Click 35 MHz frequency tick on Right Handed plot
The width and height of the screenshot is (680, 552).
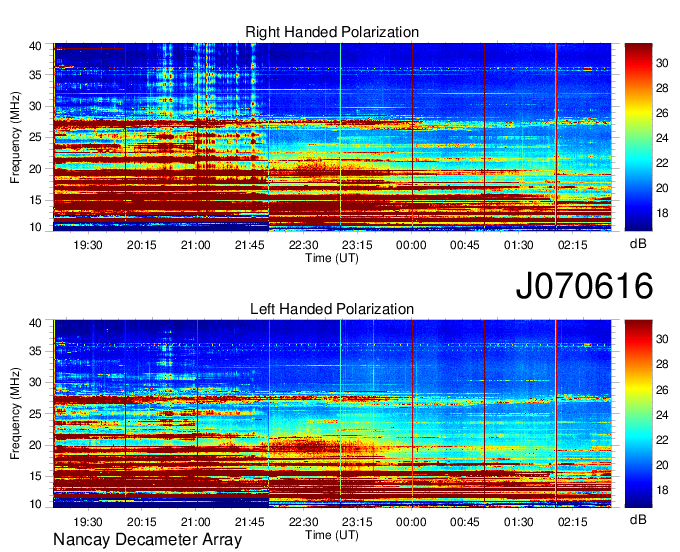tap(35, 75)
